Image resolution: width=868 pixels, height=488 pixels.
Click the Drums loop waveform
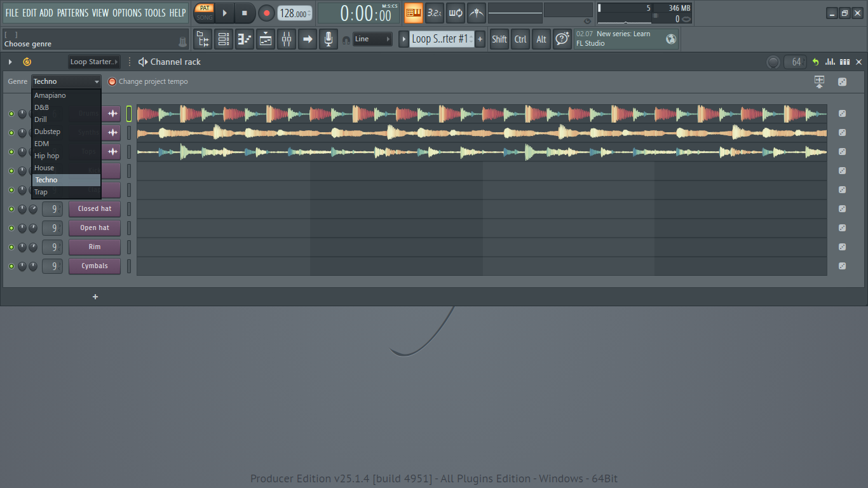482,114
